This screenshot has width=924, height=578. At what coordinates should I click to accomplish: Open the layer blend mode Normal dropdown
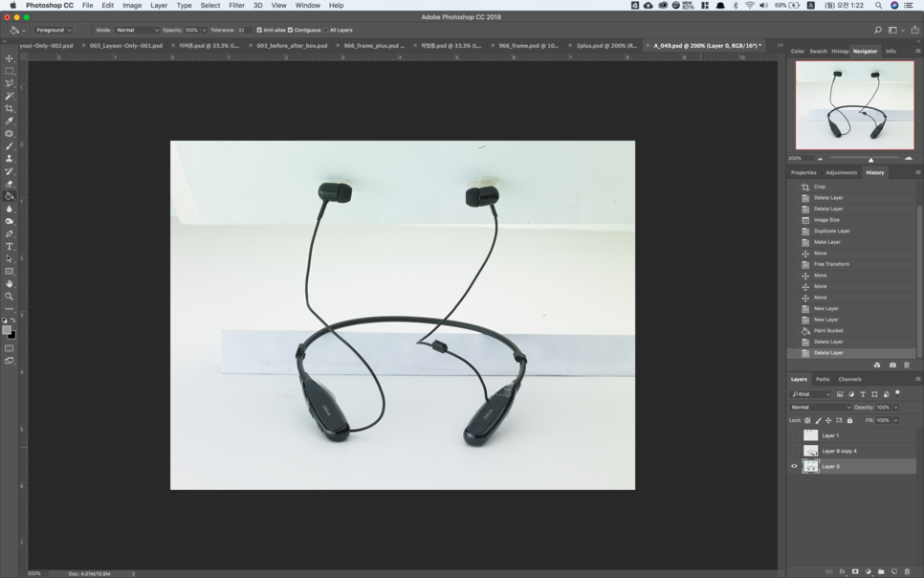tap(821, 407)
